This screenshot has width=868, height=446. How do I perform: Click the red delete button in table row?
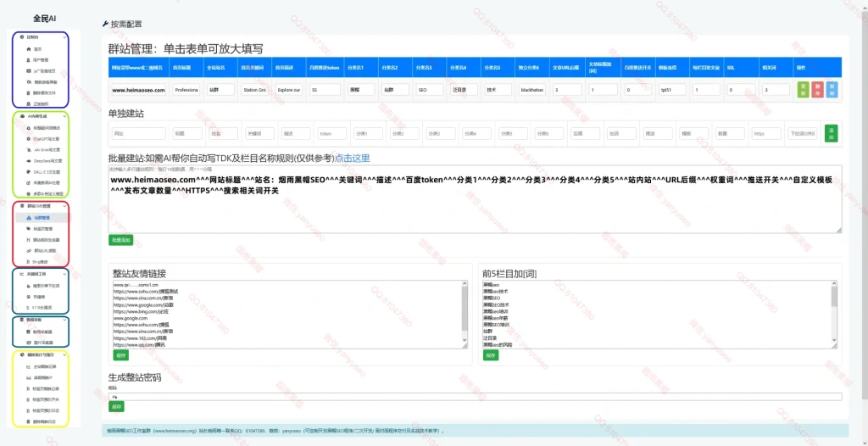coord(817,89)
